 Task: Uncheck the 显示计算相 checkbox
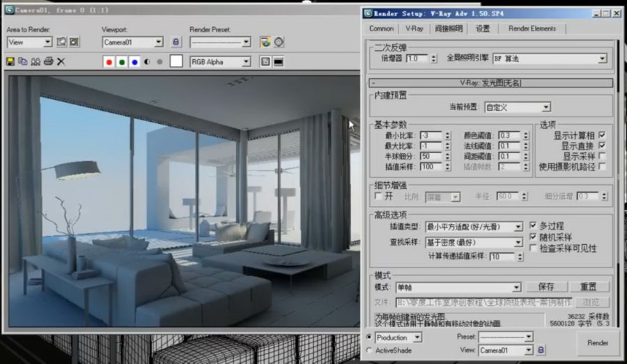pyautogui.click(x=602, y=135)
